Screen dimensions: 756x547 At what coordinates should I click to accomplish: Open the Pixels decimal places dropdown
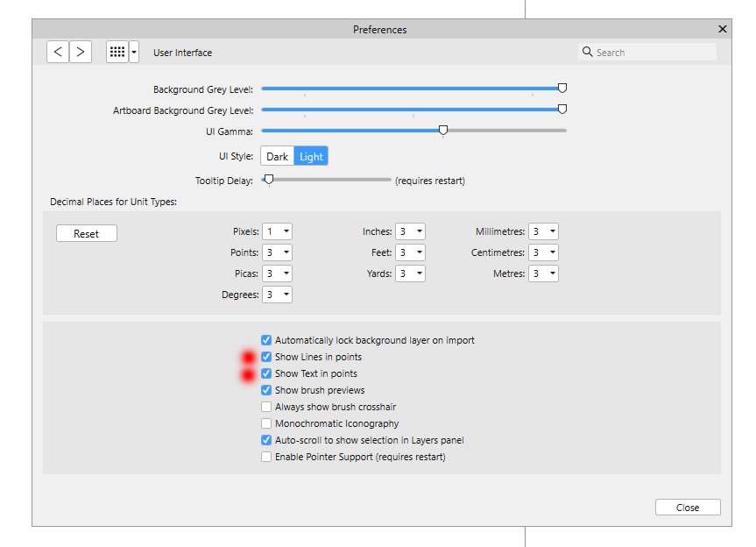277,231
